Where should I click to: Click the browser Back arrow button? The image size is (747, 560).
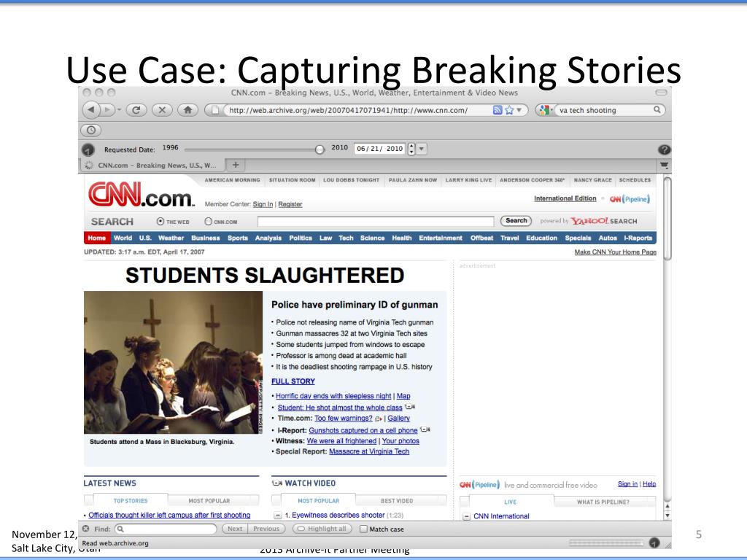91,110
